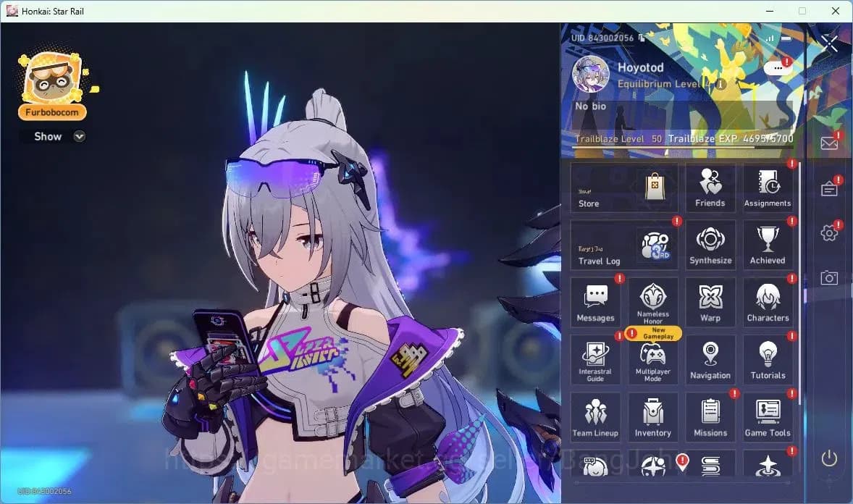The height and width of the screenshot is (504, 853).
Task: Close the phone menu with X icon
Action: point(829,43)
